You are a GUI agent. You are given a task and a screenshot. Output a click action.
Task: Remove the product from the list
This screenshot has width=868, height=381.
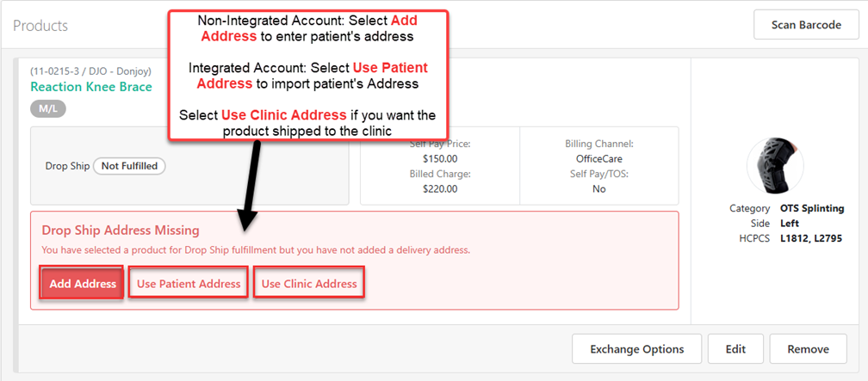pos(807,349)
